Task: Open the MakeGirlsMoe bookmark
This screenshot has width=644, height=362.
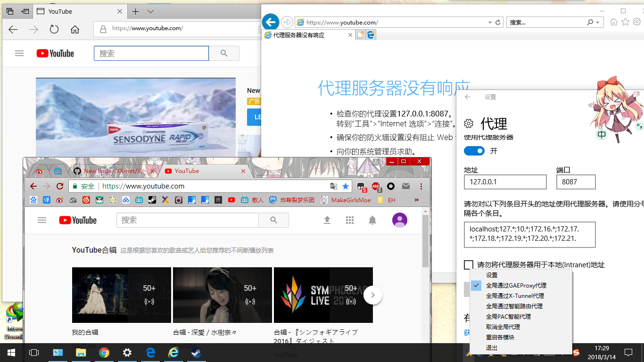Action: click(346, 200)
